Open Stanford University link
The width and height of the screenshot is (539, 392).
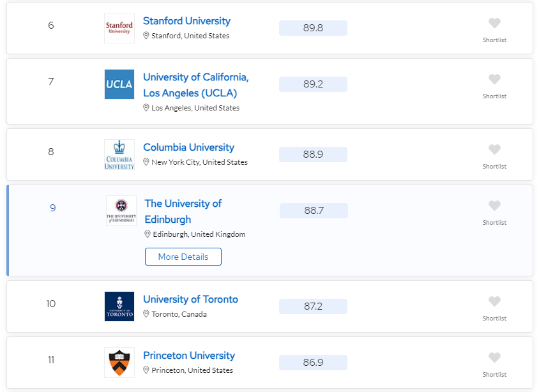click(186, 21)
